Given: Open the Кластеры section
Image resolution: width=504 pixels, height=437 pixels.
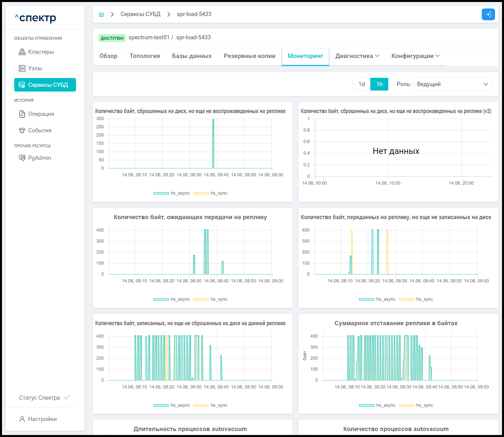Looking at the screenshot, I should pos(41,52).
